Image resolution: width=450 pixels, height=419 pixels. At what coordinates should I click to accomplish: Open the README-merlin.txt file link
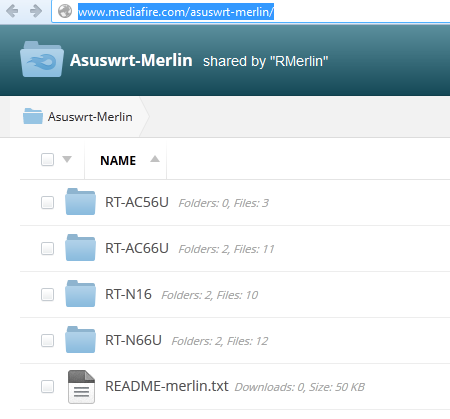click(167, 386)
